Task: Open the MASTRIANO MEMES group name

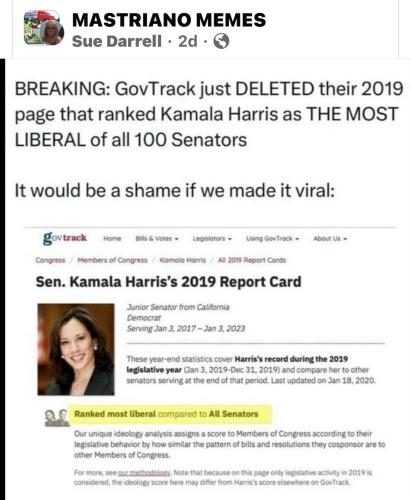Action: point(169,20)
